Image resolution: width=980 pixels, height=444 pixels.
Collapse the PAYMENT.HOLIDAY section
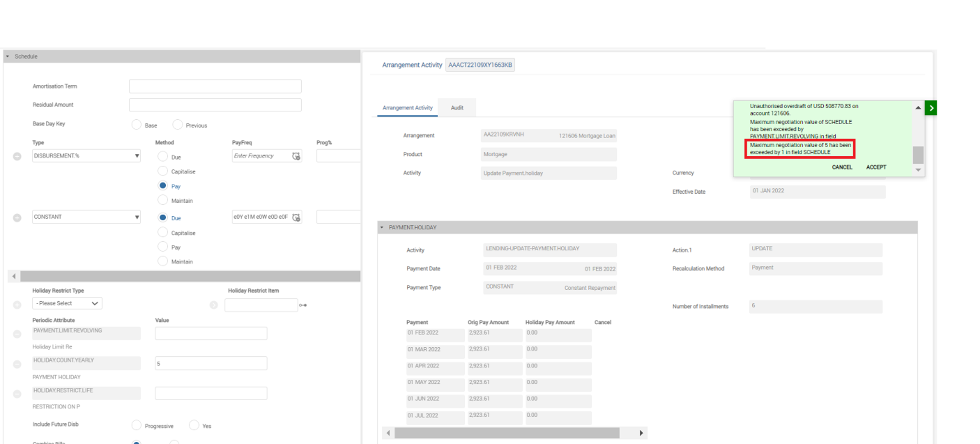(382, 227)
